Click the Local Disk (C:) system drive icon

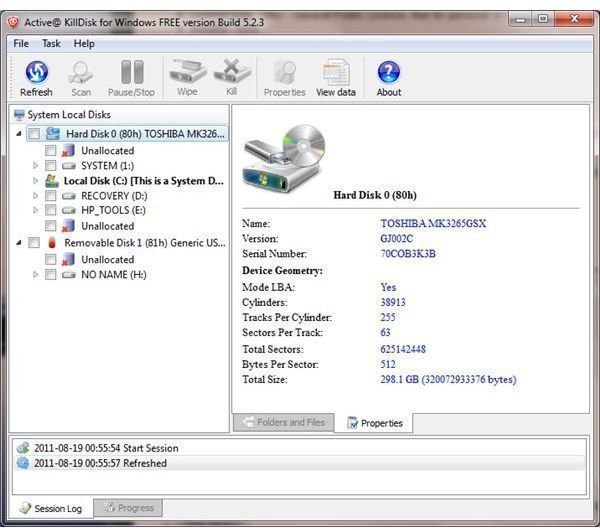[52, 181]
